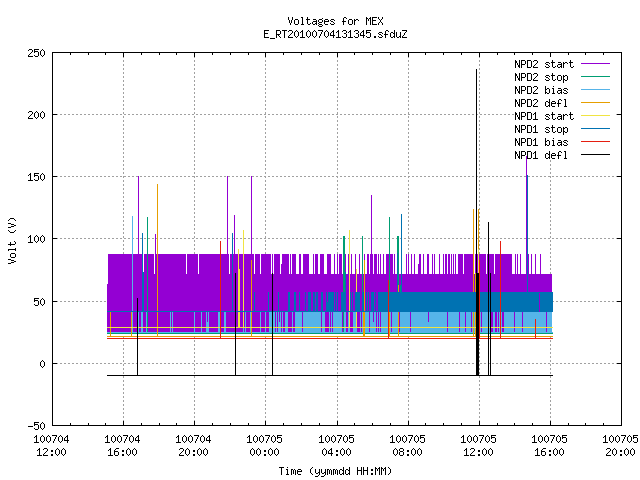The width and height of the screenshot is (640, 480).
Task: Click the 'NPD2 defl' legend label
Action: [541, 103]
